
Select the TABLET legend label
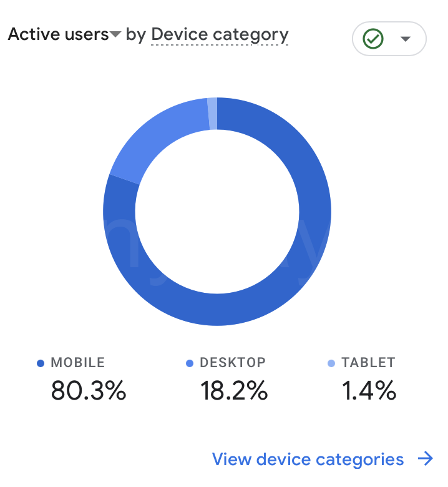click(x=368, y=363)
